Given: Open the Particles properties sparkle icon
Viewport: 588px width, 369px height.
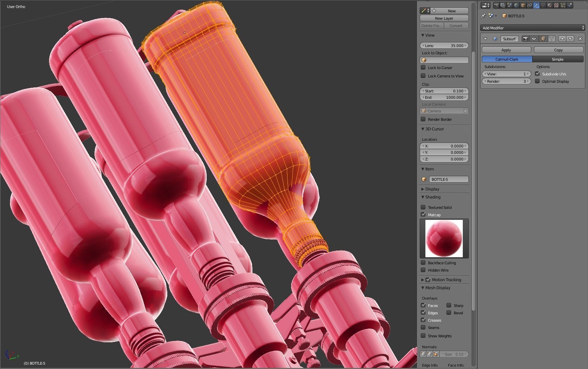Looking at the screenshot, I should point(563,5).
